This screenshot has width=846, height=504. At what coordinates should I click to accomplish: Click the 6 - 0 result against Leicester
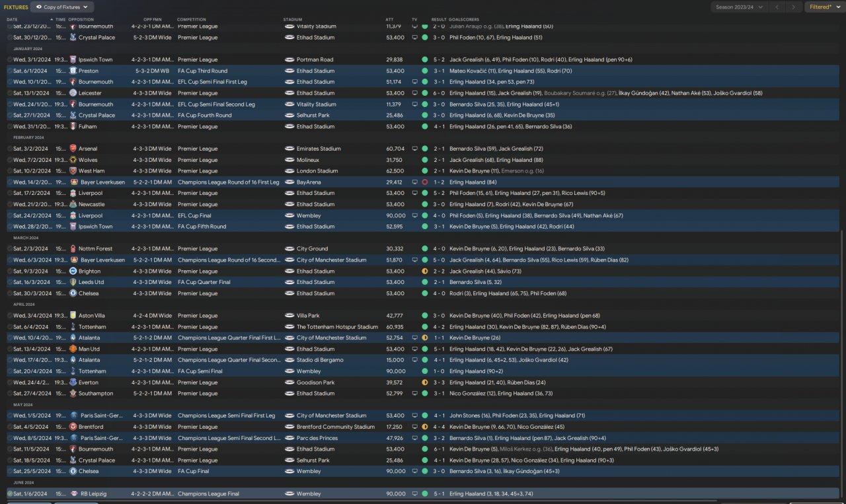pos(439,93)
